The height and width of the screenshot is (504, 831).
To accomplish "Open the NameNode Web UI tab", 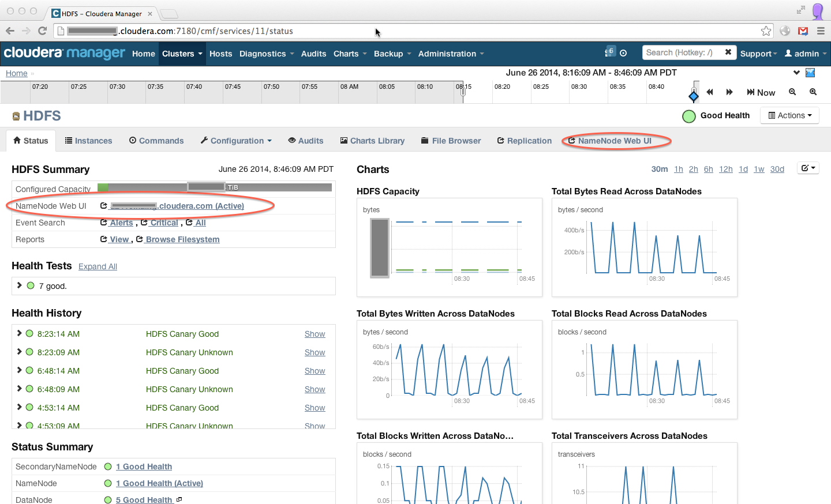I will click(610, 141).
